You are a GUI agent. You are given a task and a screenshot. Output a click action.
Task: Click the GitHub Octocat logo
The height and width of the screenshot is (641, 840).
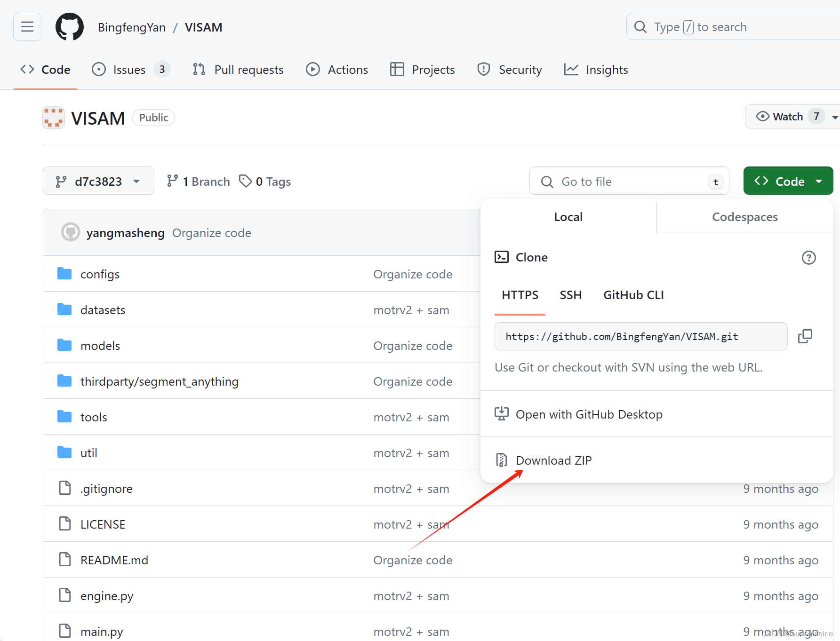(x=70, y=27)
